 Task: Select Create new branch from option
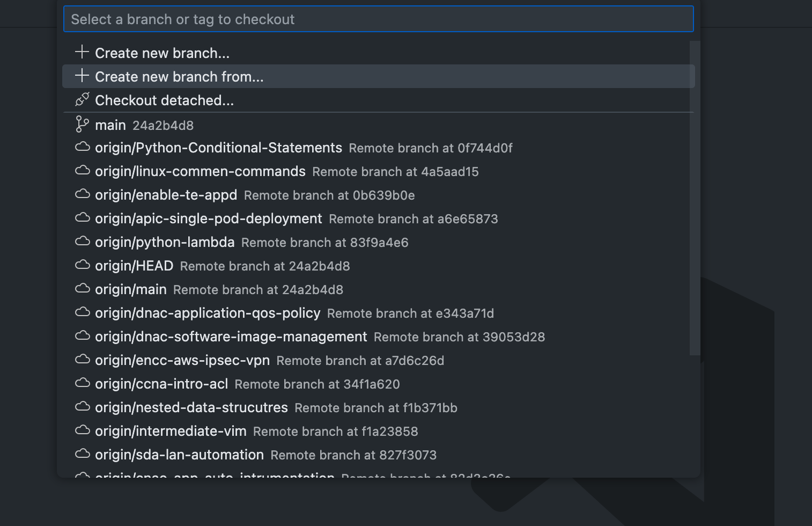click(x=179, y=76)
